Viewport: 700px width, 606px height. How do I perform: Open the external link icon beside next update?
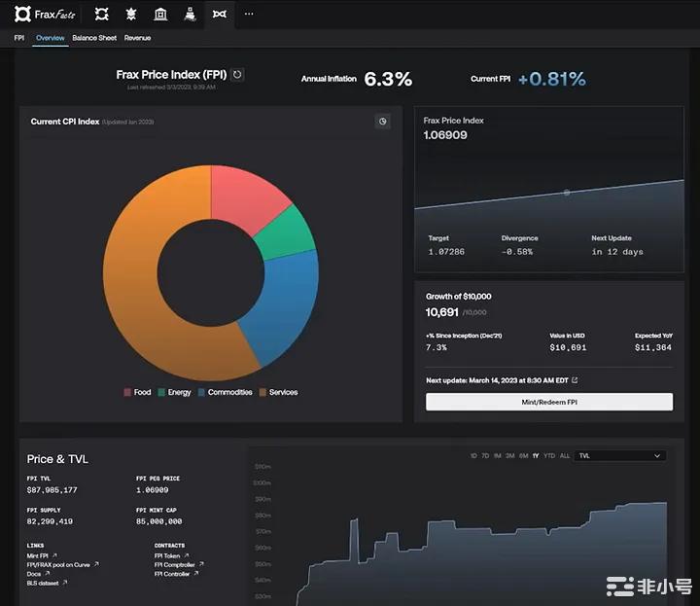(574, 380)
